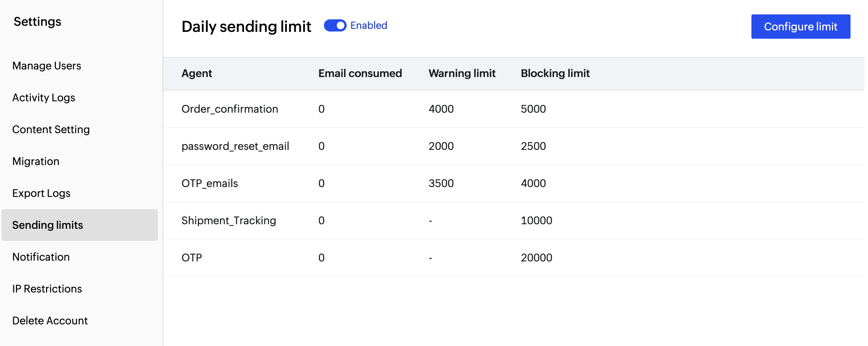This screenshot has height=346, width=868.
Task: Open the OTP_emails agent entry
Action: 210,183
